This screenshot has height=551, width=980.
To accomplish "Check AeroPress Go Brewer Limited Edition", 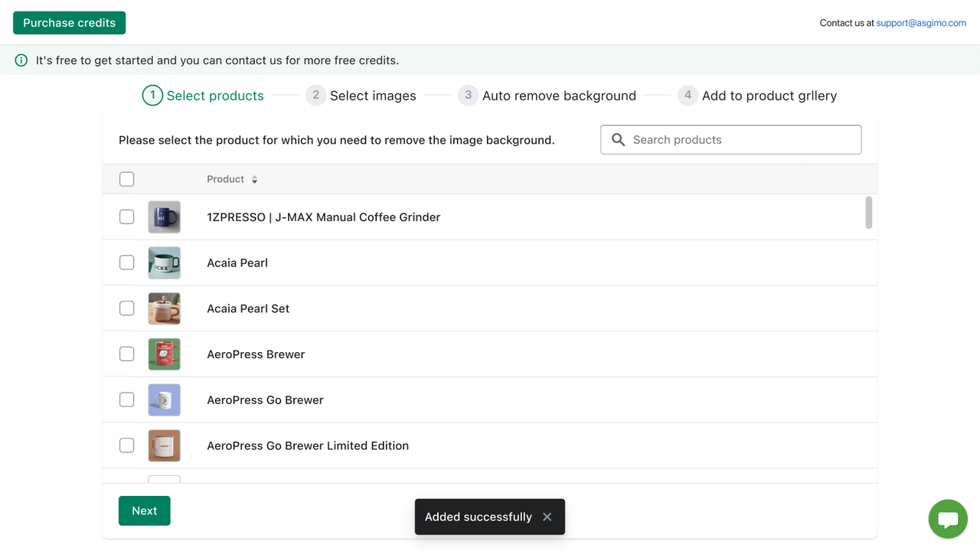I will point(127,445).
